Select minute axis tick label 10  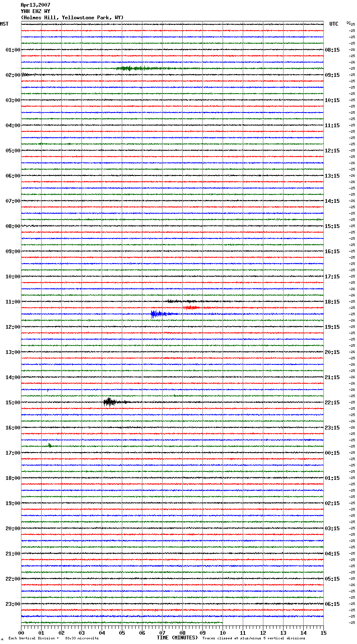pos(223,633)
